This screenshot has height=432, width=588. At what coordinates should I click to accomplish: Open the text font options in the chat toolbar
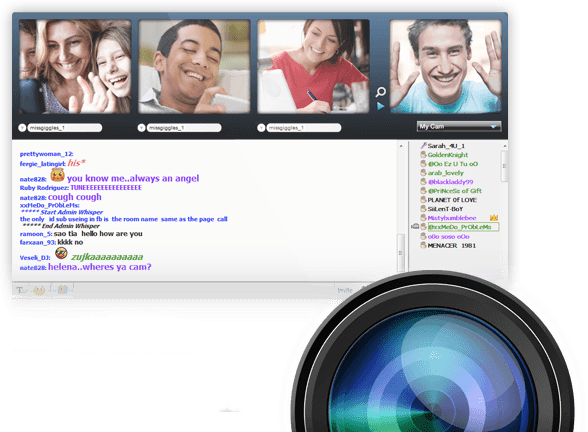pos(22,290)
